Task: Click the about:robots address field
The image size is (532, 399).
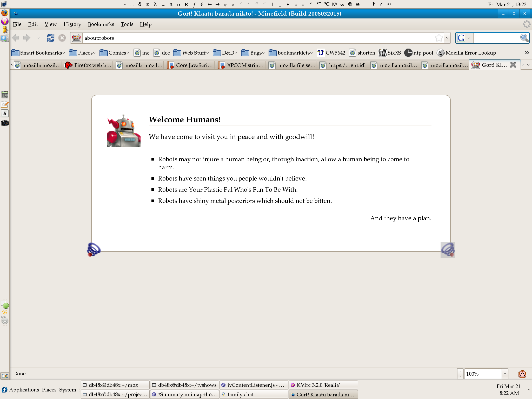Action: coord(258,38)
